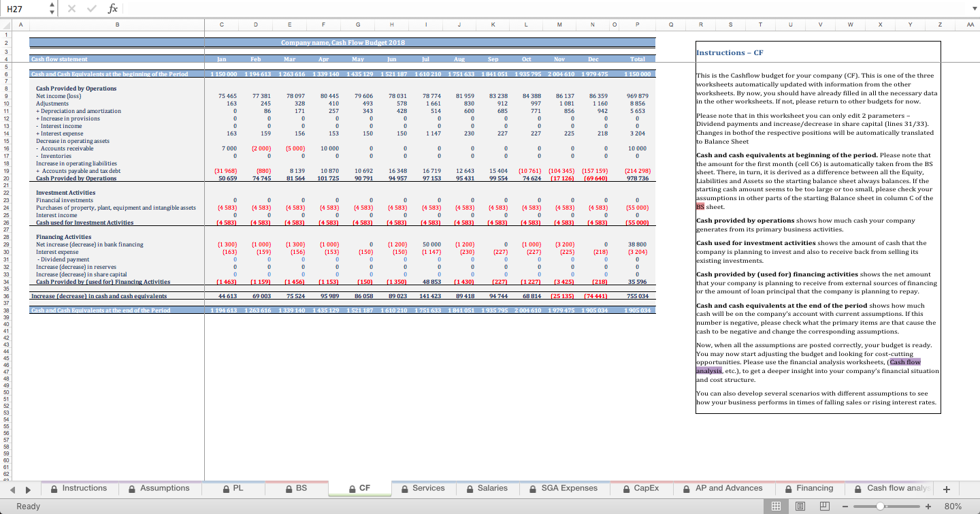Expand the formula bar with the arrow
This screenshot has height=514, width=980.
click(973, 8)
